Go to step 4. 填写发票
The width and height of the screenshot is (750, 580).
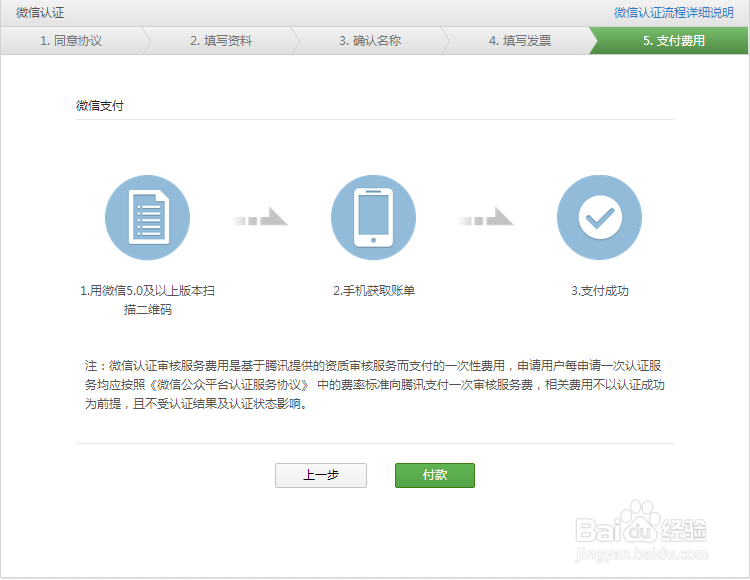(x=519, y=41)
